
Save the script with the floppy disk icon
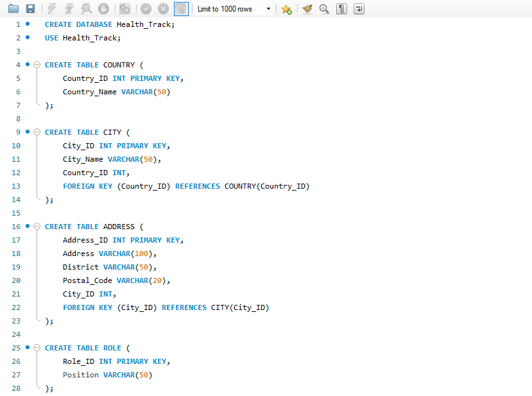coord(30,9)
